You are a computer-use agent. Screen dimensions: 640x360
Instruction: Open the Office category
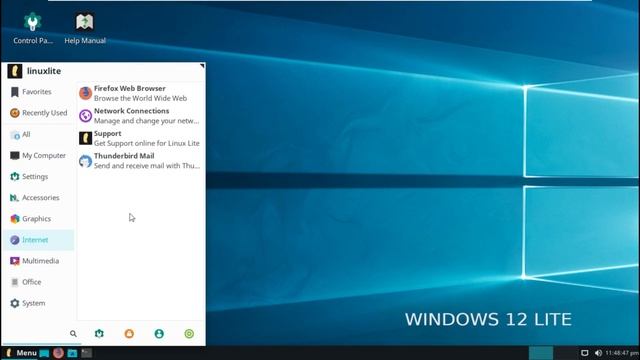(38, 282)
